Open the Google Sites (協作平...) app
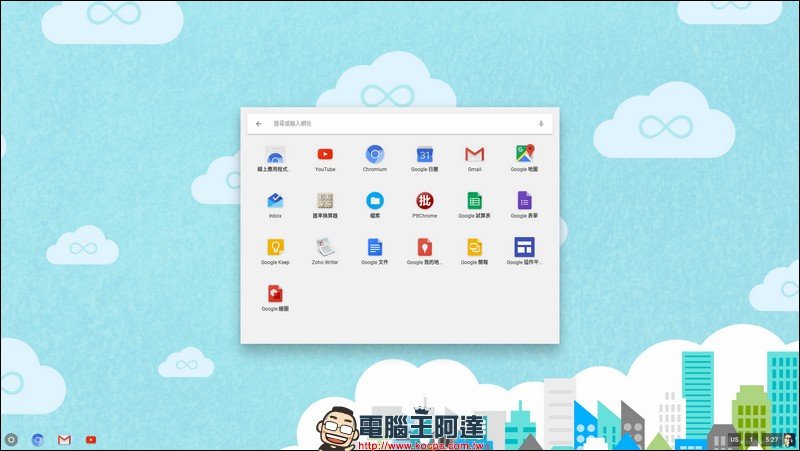 pos(524,247)
